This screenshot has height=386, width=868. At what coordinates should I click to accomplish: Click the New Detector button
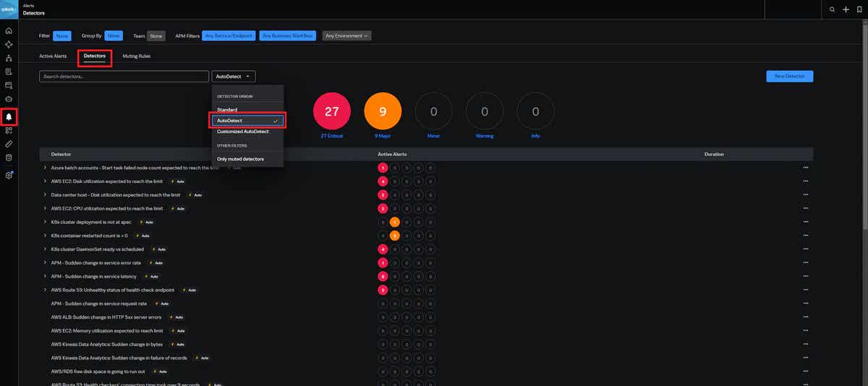coord(789,76)
